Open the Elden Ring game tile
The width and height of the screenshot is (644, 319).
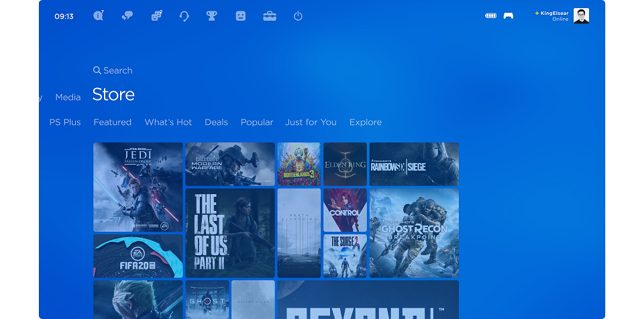pos(345,164)
